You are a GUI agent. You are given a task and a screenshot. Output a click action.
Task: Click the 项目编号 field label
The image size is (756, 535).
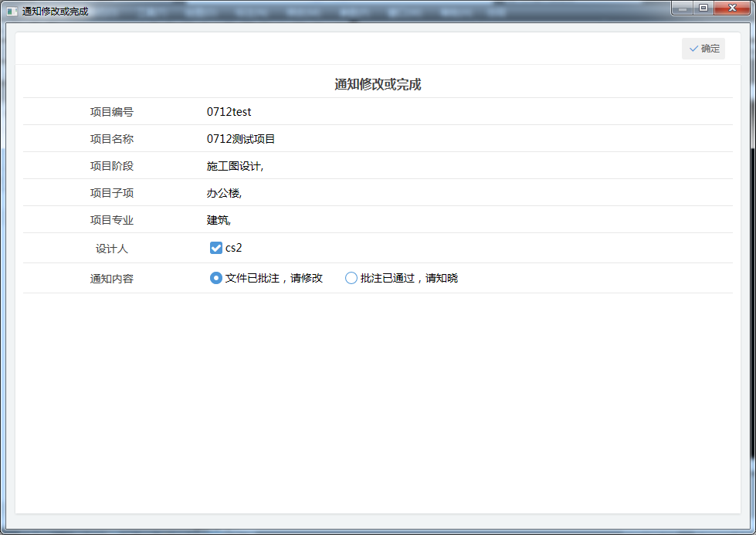click(112, 112)
